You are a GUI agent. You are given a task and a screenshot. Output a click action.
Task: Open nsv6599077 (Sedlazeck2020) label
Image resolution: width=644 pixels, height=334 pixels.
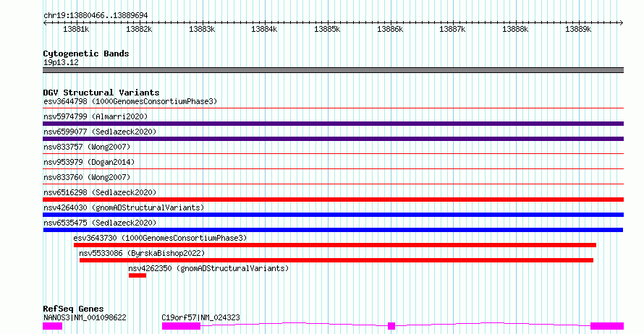pyautogui.click(x=100, y=132)
